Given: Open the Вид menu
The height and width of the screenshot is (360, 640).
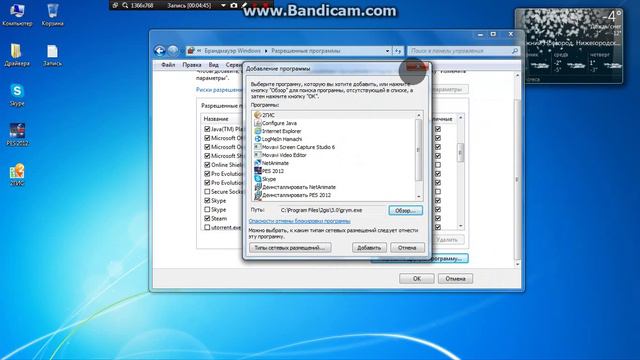Looking at the screenshot, I should (213, 65).
